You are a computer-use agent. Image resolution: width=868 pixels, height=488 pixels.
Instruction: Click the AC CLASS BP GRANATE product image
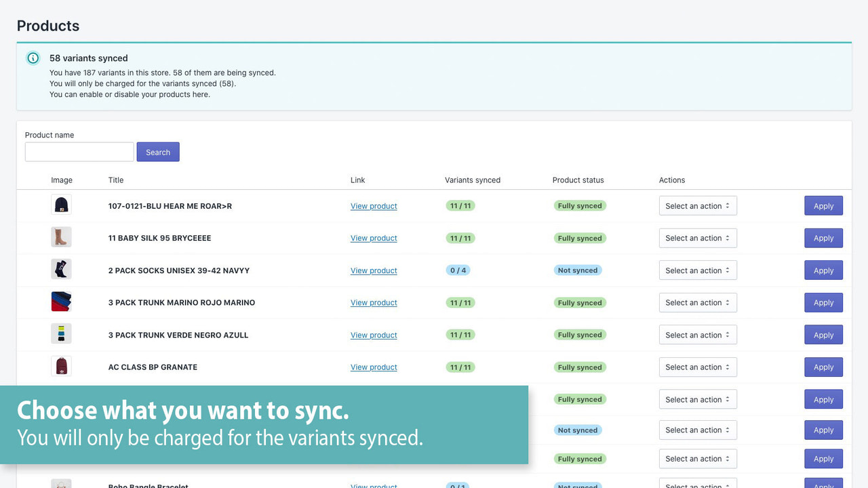[x=61, y=367]
